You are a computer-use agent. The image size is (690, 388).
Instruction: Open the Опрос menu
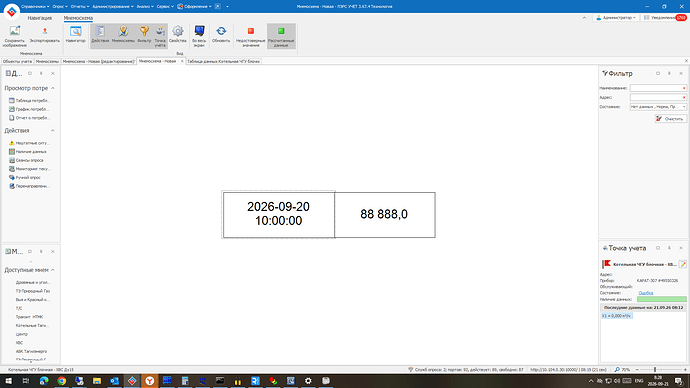pos(59,7)
